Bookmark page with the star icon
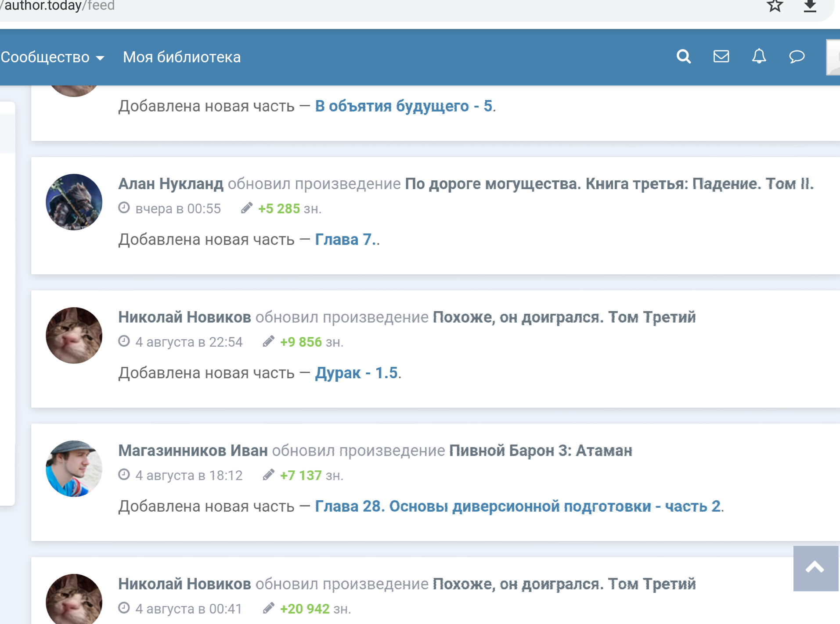Viewport: 840px width, 624px height. coord(775,6)
